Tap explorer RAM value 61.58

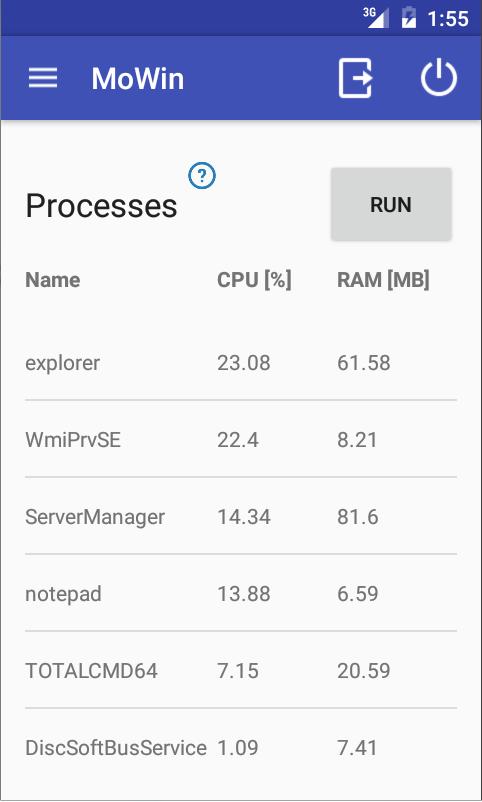364,363
